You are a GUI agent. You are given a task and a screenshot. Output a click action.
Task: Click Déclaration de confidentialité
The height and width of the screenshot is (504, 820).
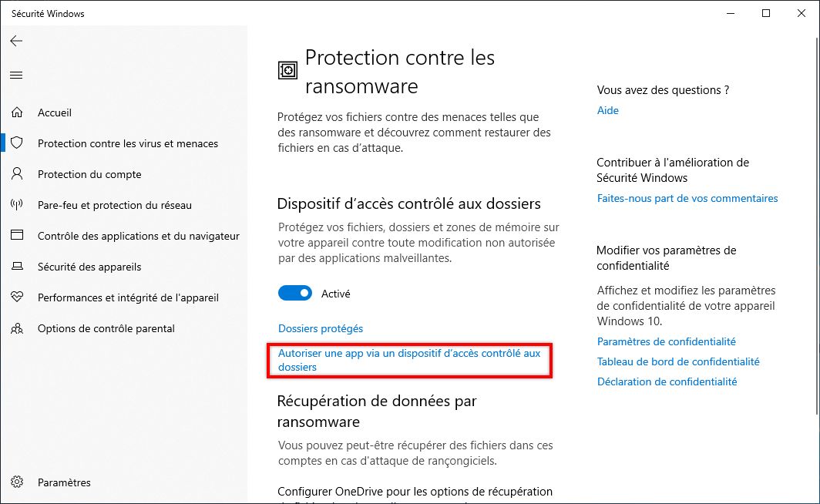tap(667, 381)
